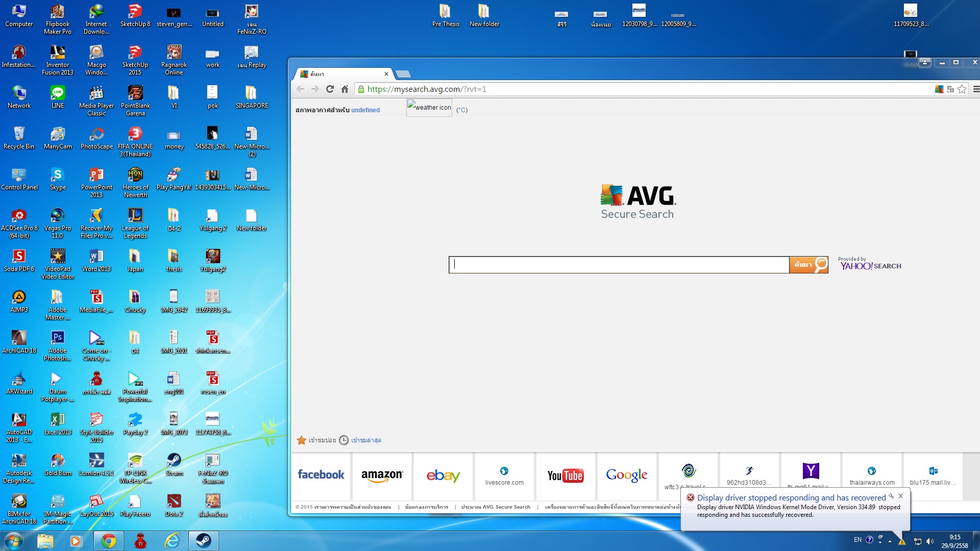Click the translate icon in address bar

coord(950,89)
